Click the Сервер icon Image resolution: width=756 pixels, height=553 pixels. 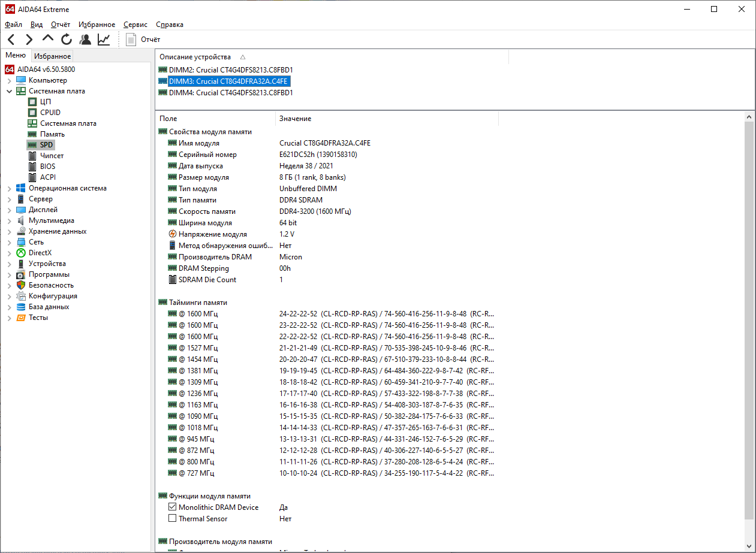tap(21, 199)
